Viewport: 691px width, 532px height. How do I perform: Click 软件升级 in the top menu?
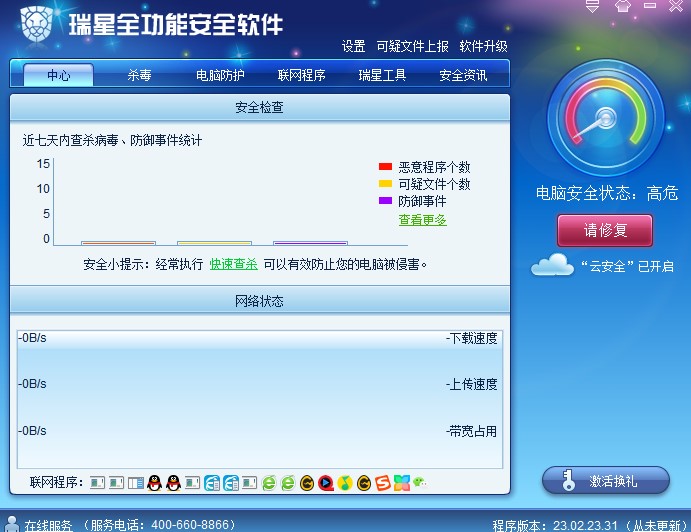tap(483, 46)
